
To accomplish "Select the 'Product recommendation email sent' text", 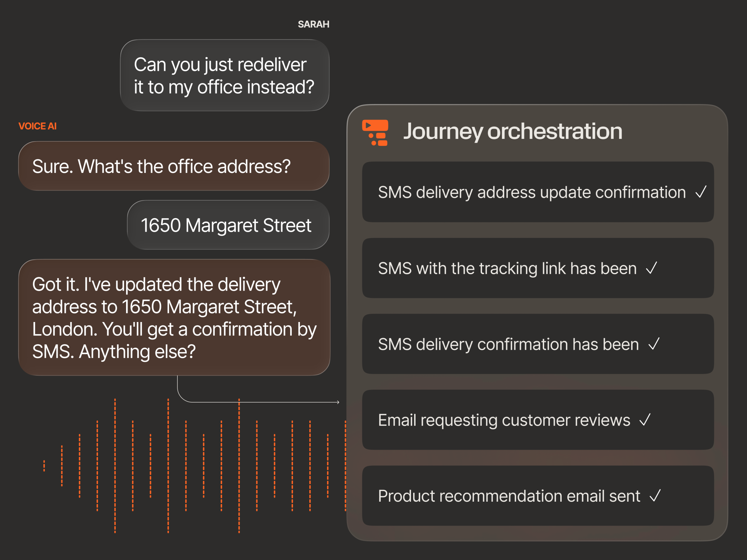I will pyautogui.click(x=509, y=496).
